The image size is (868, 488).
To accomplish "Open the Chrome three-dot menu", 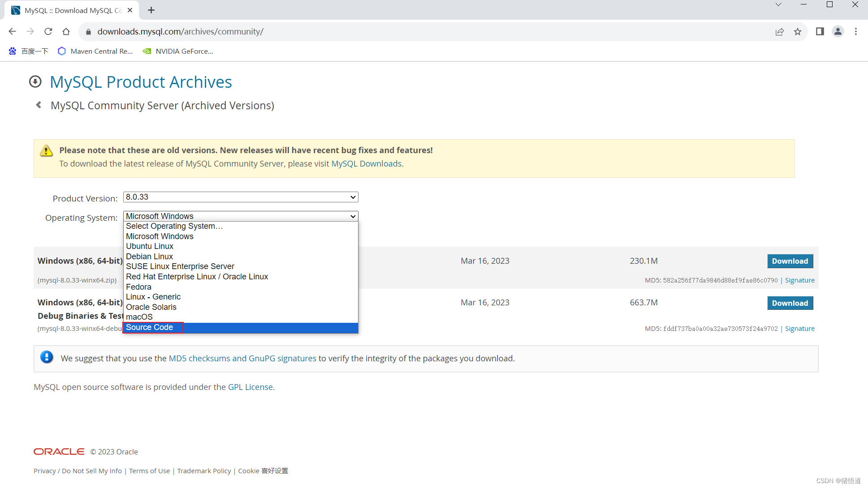I will click(x=856, y=31).
